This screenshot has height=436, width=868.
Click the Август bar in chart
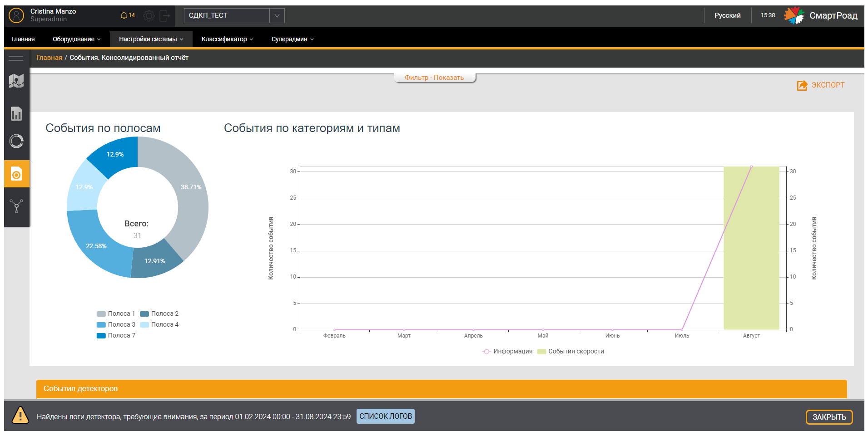pos(751,248)
